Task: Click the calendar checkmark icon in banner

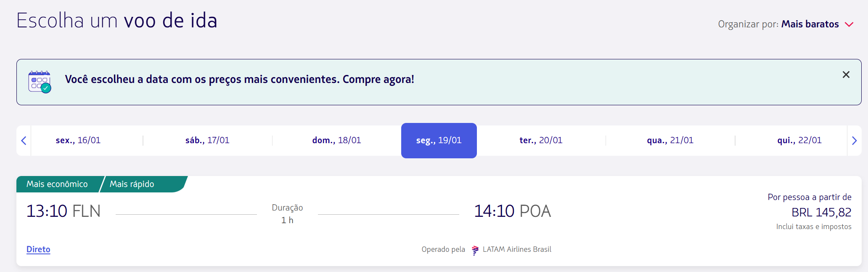Action: [40, 82]
